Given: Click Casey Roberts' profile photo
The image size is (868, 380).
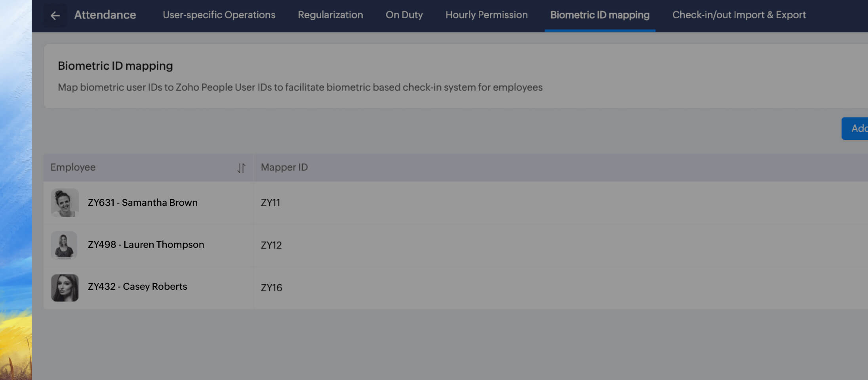Looking at the screenshot, I should coord(65,288).
